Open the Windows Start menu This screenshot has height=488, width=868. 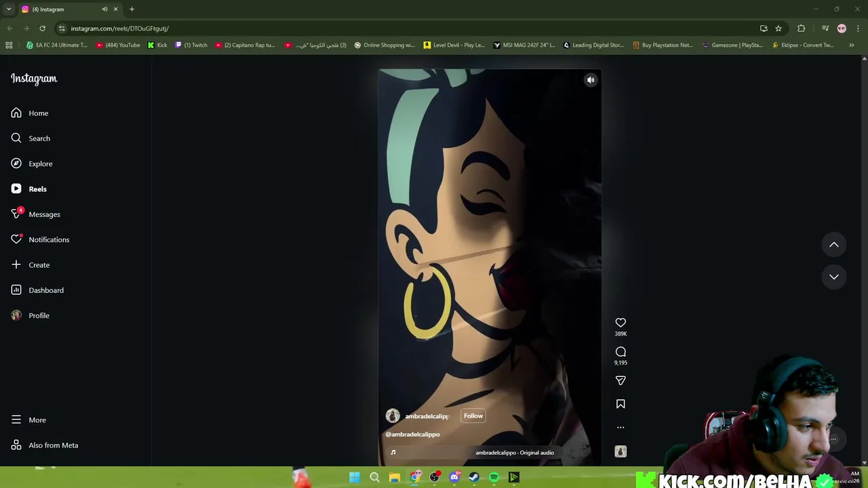(355, 477)
